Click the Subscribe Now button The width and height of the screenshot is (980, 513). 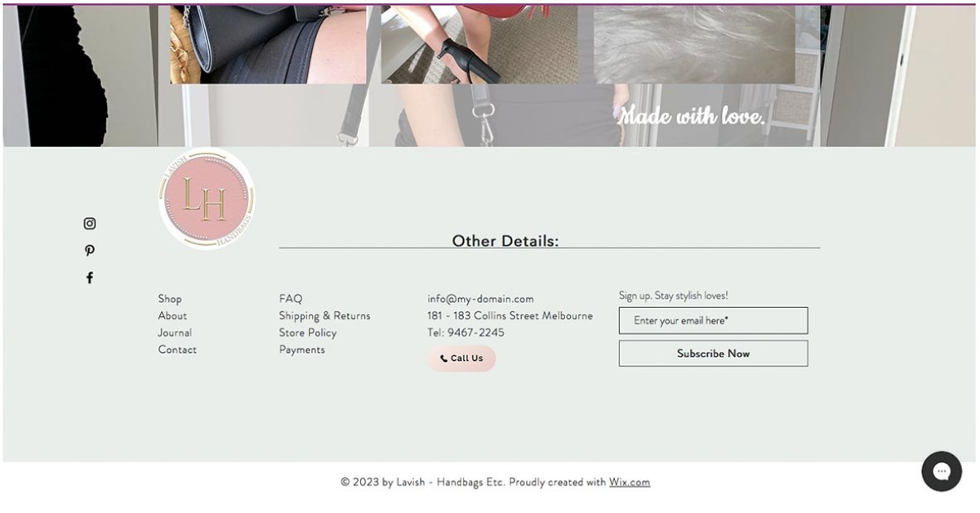click(713, 354)
